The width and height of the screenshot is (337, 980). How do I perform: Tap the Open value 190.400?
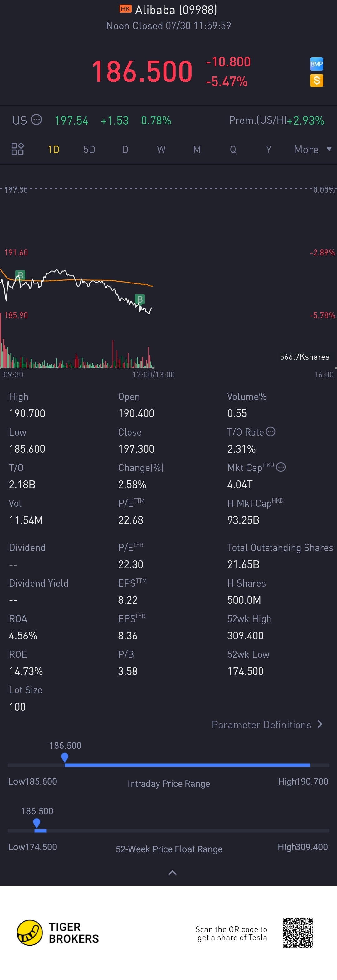coord(136,413)
